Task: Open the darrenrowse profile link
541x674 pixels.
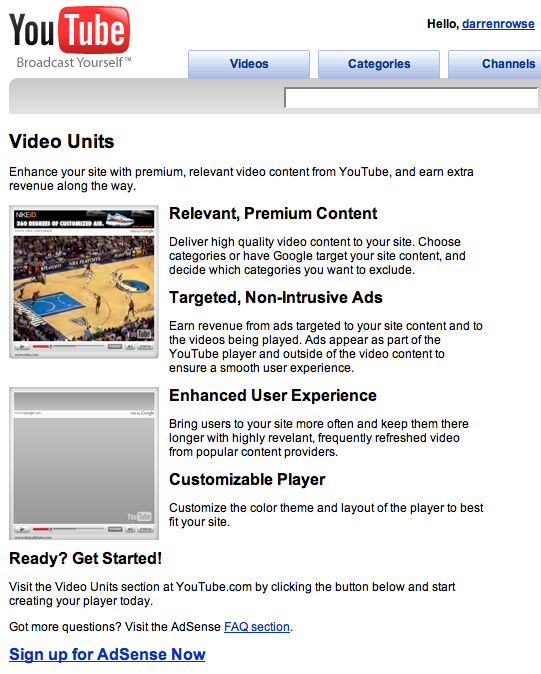Action: (x=498, y=24)
